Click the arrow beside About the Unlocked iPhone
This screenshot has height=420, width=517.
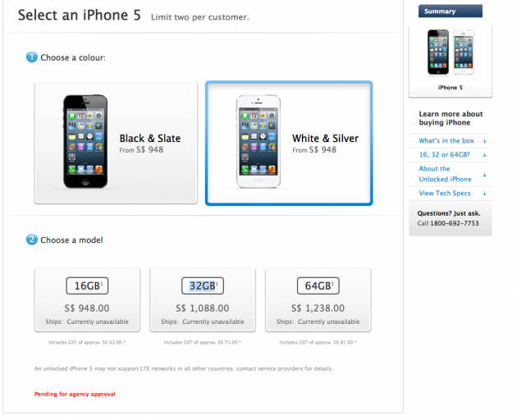pos(485,175)
